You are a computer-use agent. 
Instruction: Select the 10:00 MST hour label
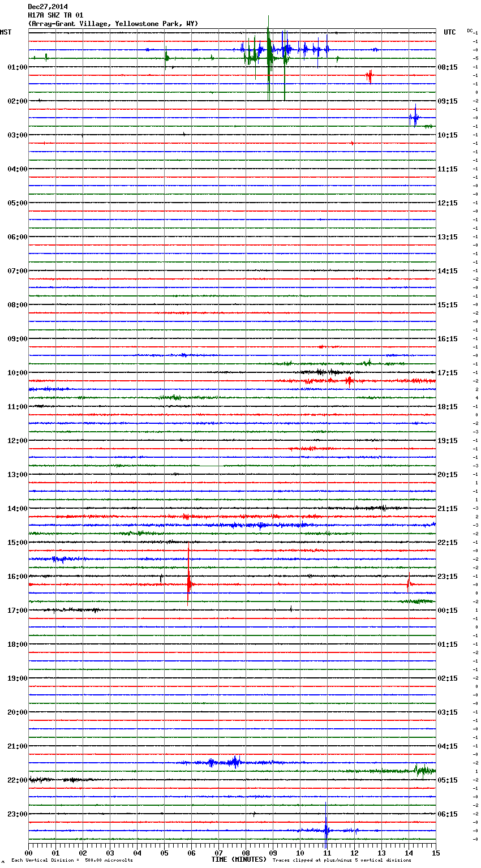coord(18,373)
